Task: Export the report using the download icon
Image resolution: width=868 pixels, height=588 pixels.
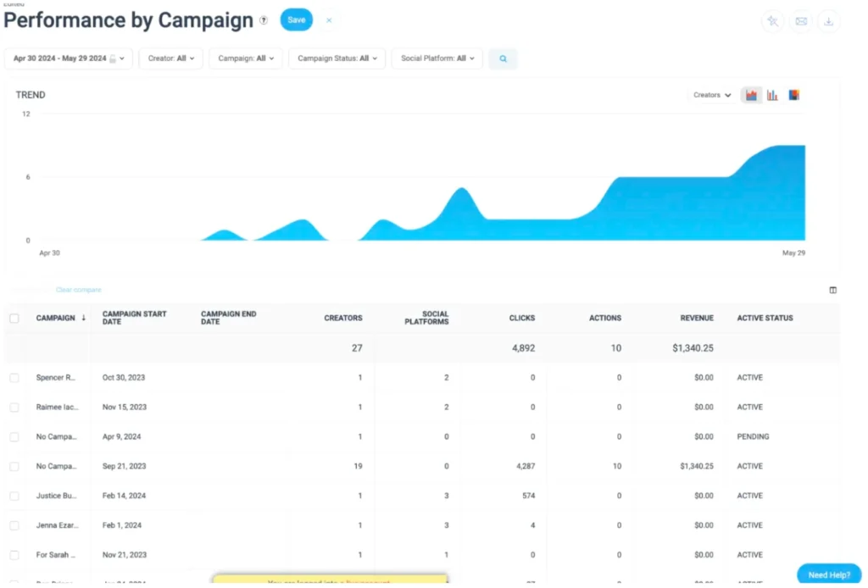Action: [x=829, y=20]
